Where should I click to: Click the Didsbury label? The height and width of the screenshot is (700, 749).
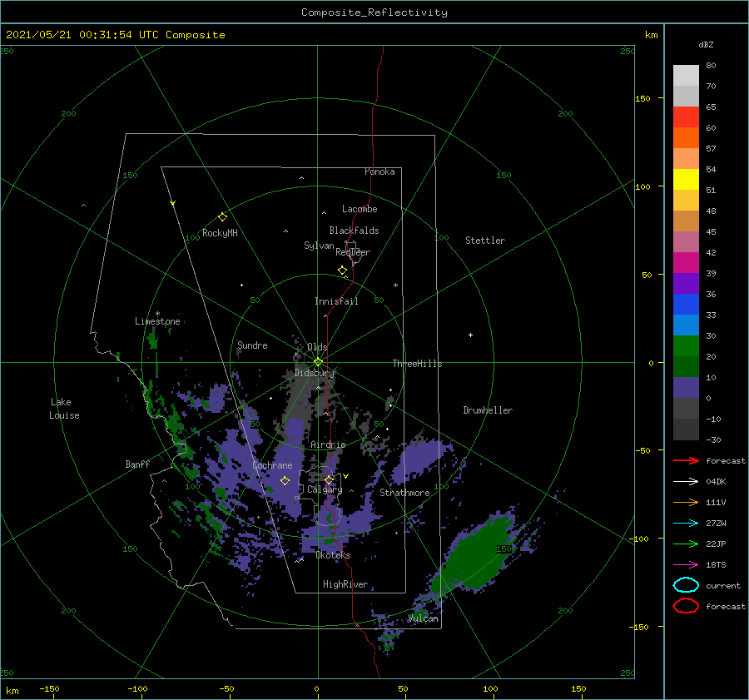pyautogui.click(x=314, y=373)
